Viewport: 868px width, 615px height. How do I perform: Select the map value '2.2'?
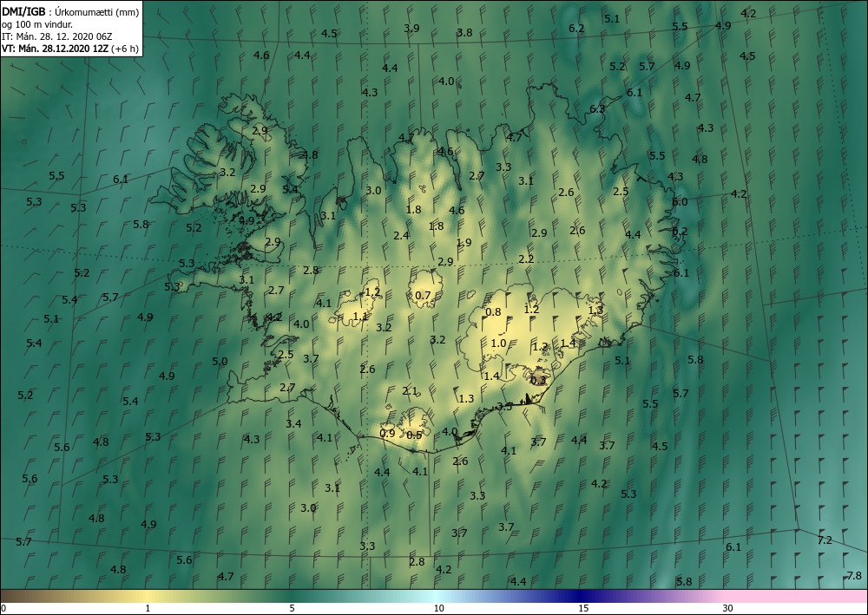coord(526,258)
